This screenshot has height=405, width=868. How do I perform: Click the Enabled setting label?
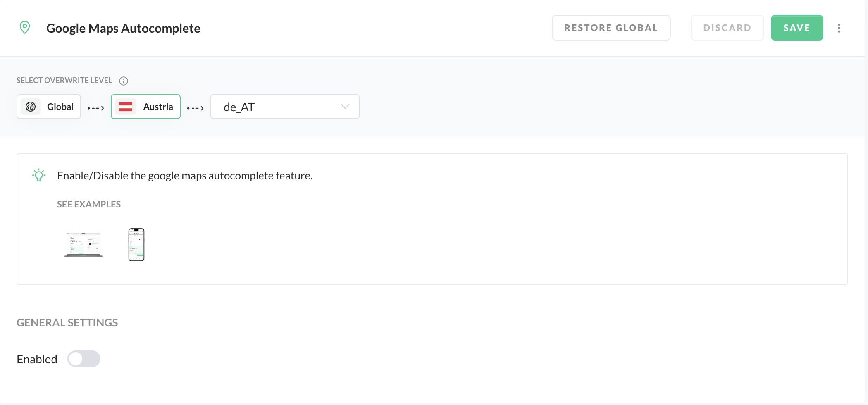point(37,359)
